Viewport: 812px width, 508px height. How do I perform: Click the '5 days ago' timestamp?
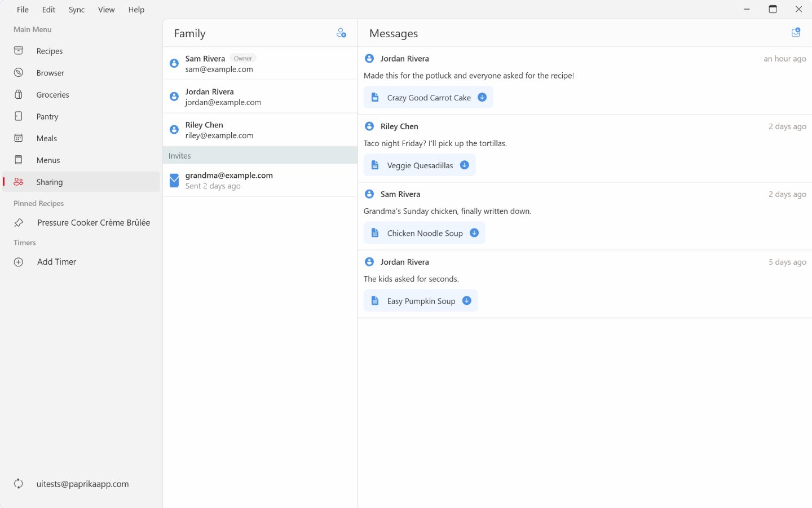[x=787, y=262]
